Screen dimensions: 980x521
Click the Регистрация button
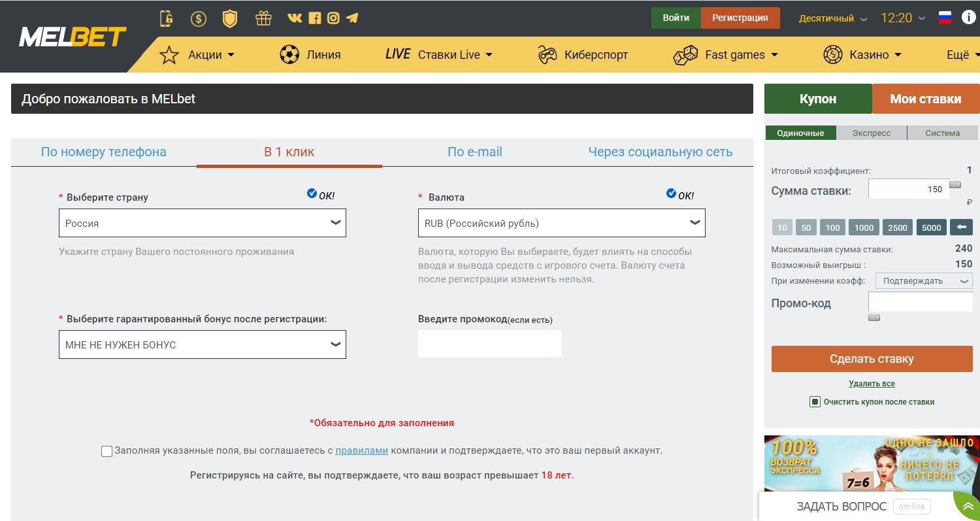[740, 18]
